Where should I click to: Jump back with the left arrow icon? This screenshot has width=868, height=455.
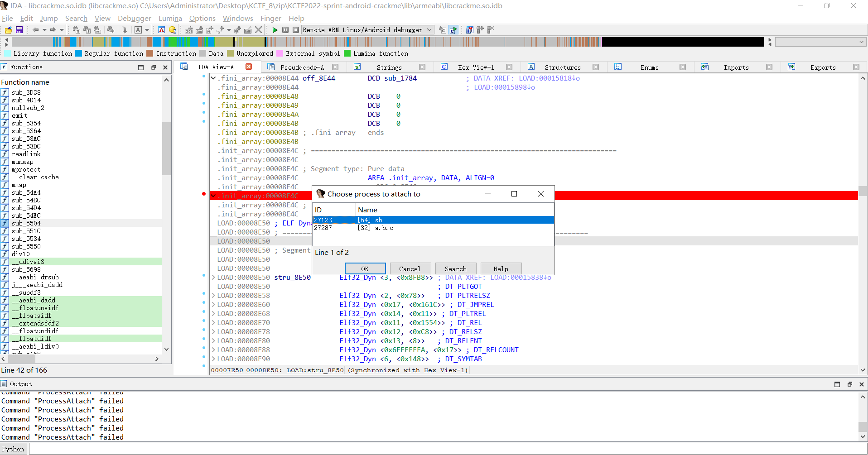35,30
